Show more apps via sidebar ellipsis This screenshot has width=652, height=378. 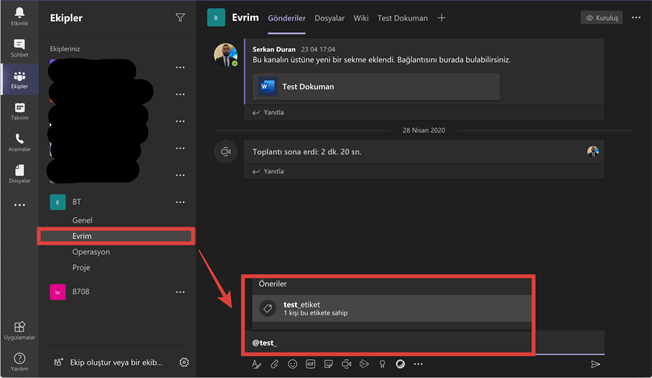point(20,205)
